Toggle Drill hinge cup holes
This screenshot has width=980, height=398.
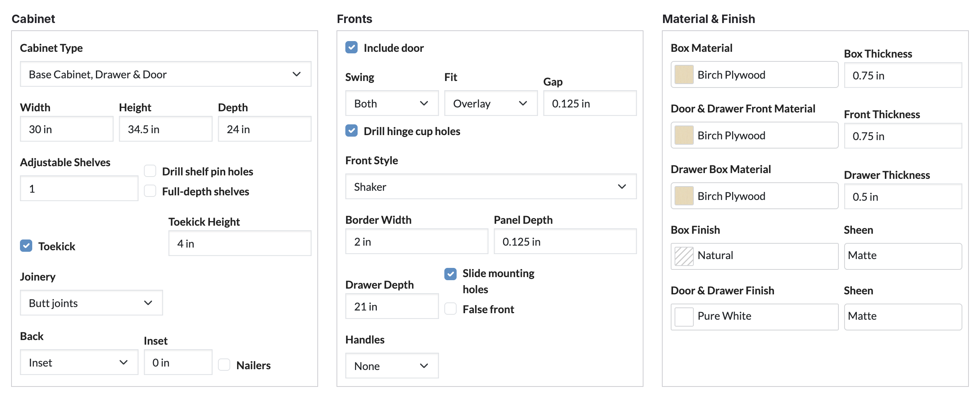pyautogui.click(x=351, y=131)
